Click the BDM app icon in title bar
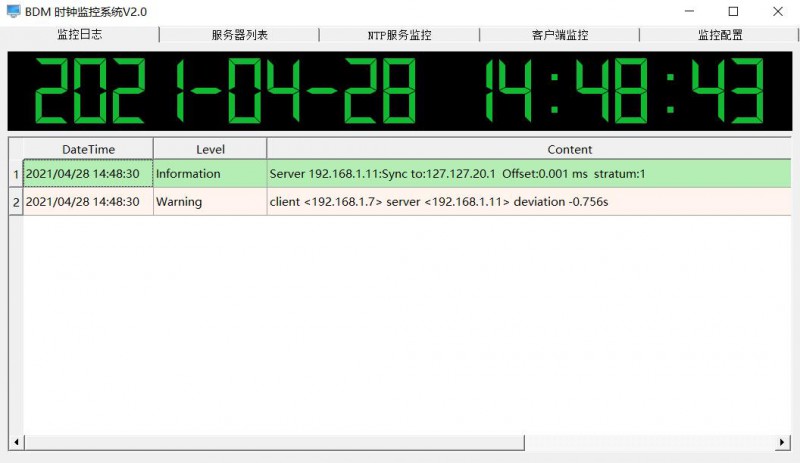Image resolution: width=800 pixels, height=463 pixels. 14,11
